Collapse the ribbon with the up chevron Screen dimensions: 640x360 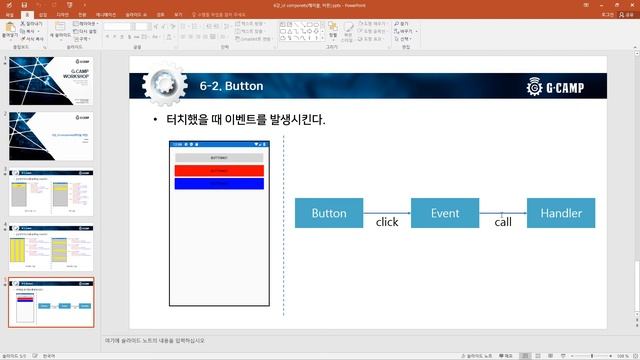pos(635,47)
